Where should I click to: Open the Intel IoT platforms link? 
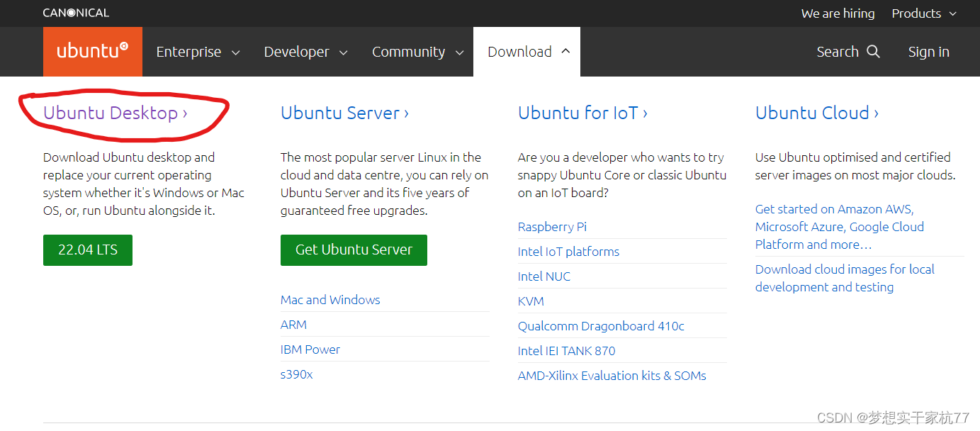tap(568, 252)
